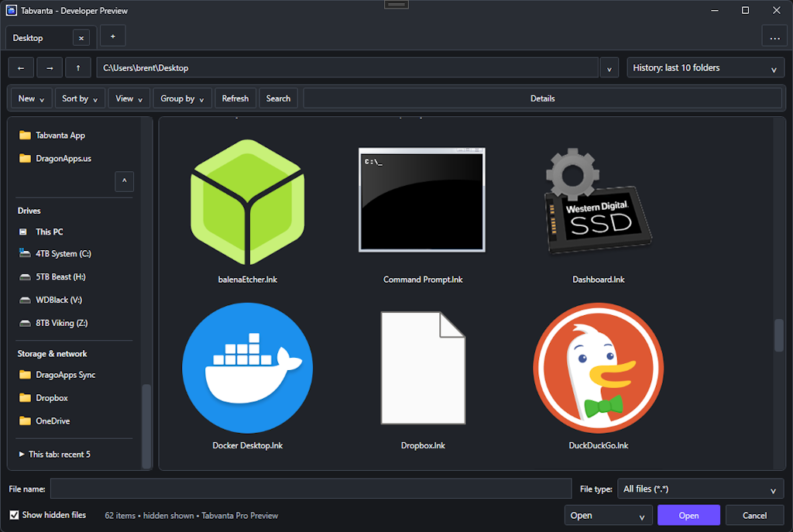Open the Sort by menu

80,98
